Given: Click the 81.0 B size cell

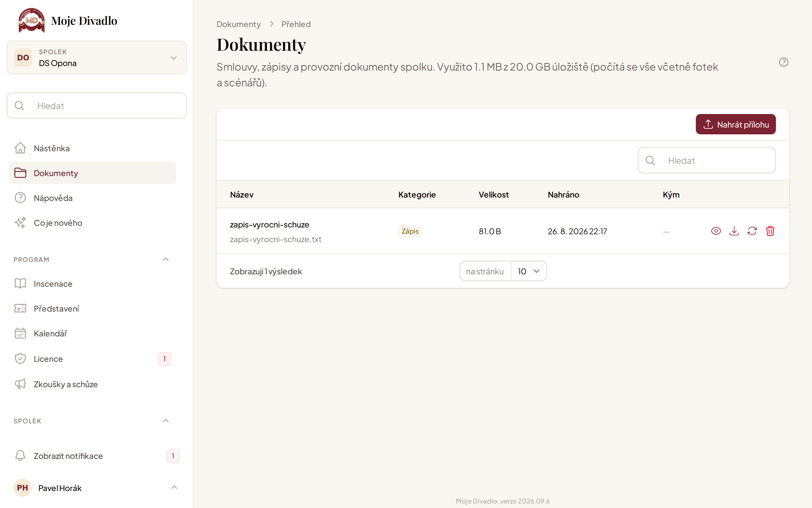Looking at the screenshot, I should [x=489, y=231].
